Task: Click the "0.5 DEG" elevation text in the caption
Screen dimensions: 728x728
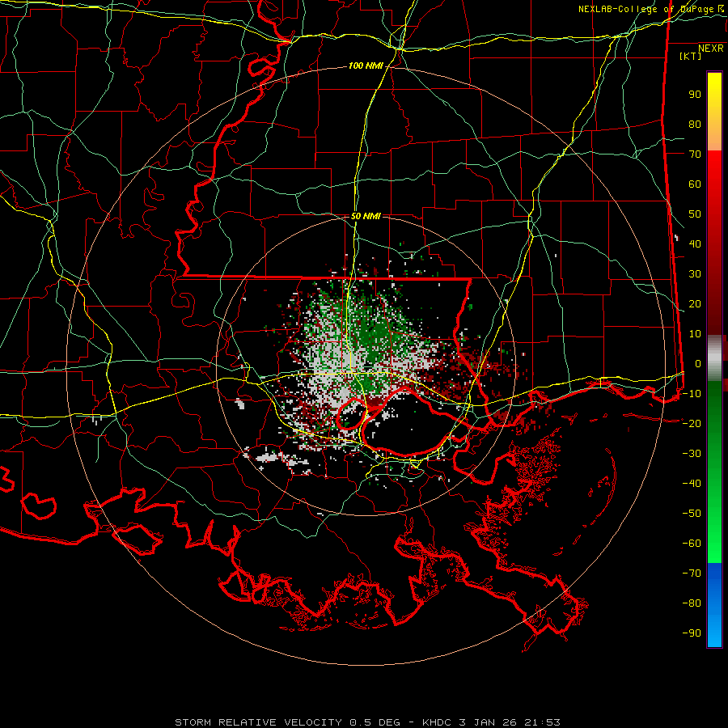Action: 375,722
